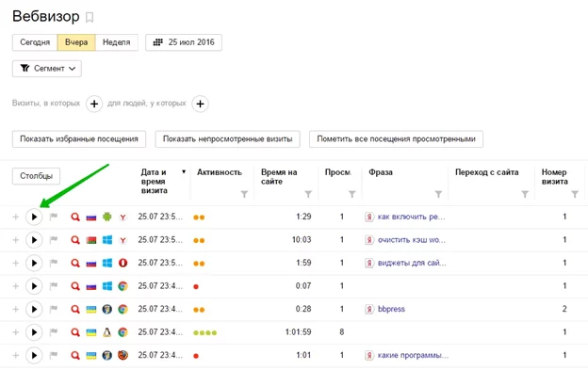Expand details of the 1:01:59 visit row
588x370 pixels.
(x=15, y=332)
